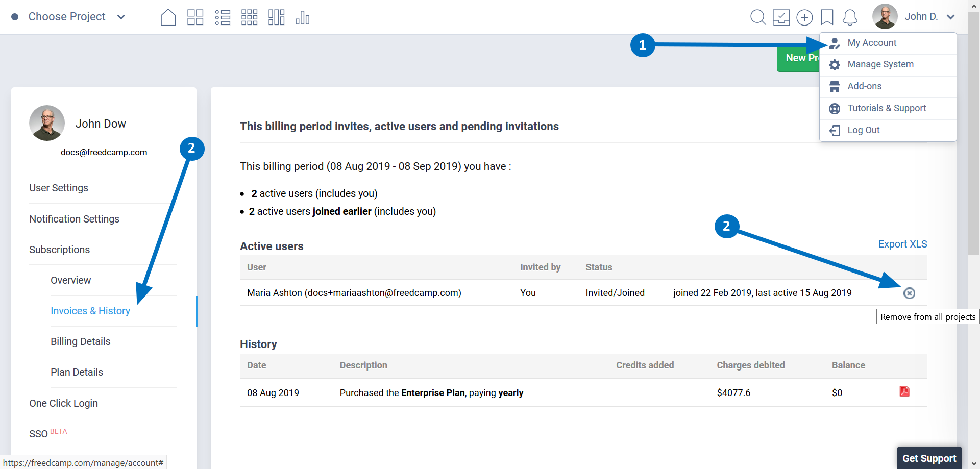
Task: Download the PDF invoice for 08 Aug 2019
Action: point(904,391)
